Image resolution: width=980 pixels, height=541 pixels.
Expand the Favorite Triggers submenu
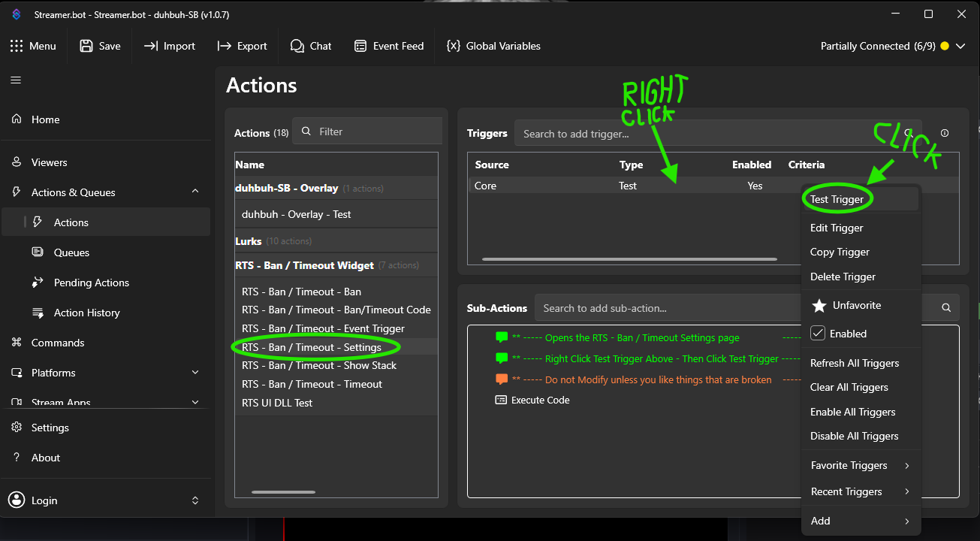[x=907, y=466]
